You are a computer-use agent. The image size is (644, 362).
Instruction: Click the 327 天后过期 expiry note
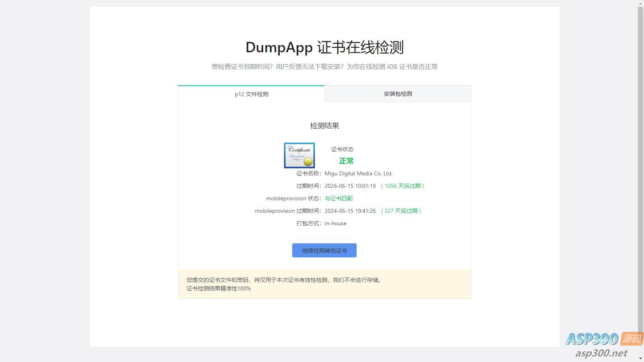(401, 211)
